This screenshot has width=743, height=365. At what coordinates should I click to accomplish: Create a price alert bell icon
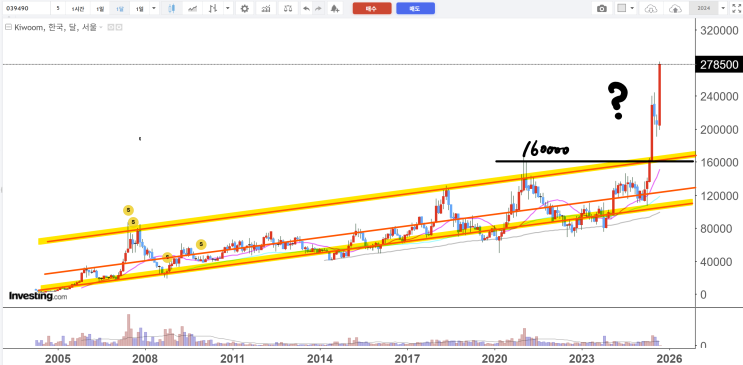(335, 9)
